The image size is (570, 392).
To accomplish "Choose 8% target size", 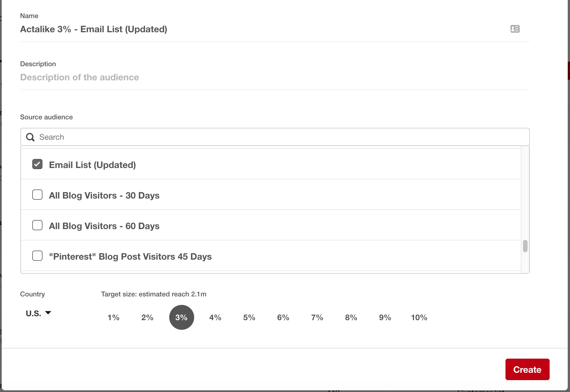I will pos(351,317).
